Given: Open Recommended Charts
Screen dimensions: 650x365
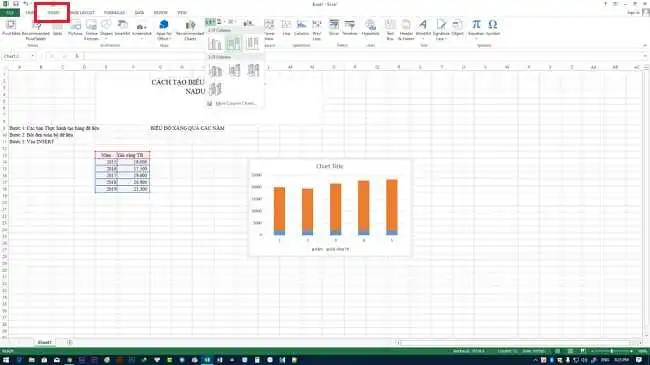Looking at the screenshot, I should [190, 30].
